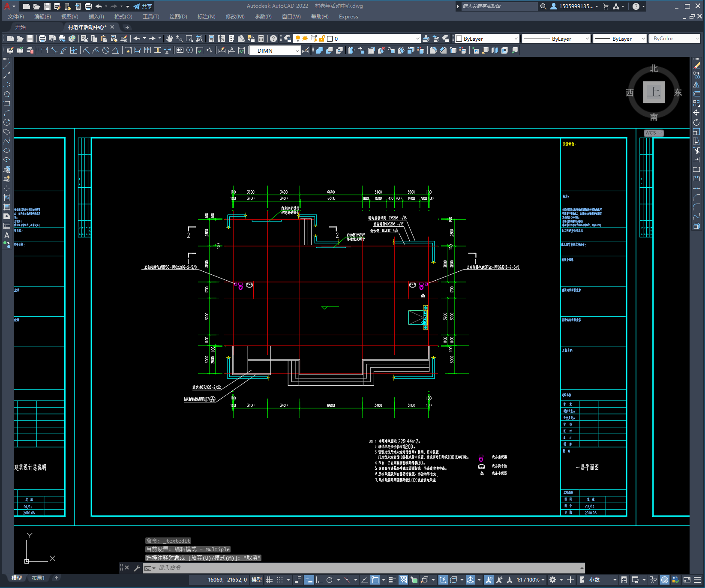The image size is (705, 588).
Task: Select the Revision Cloud tool
Action: click(x=7, y=132)
